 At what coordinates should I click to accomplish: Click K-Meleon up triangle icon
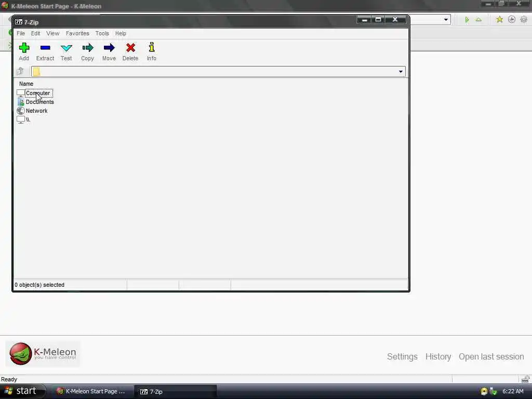coord(478,20)
